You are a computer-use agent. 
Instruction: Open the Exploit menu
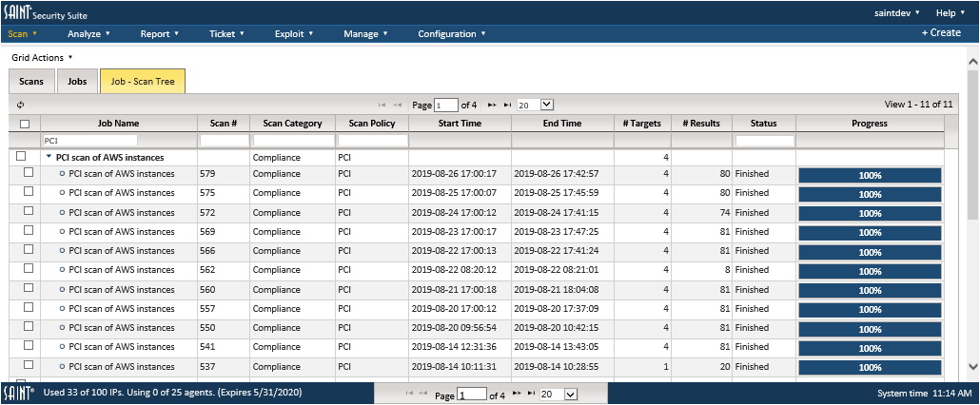pos(294,33)
